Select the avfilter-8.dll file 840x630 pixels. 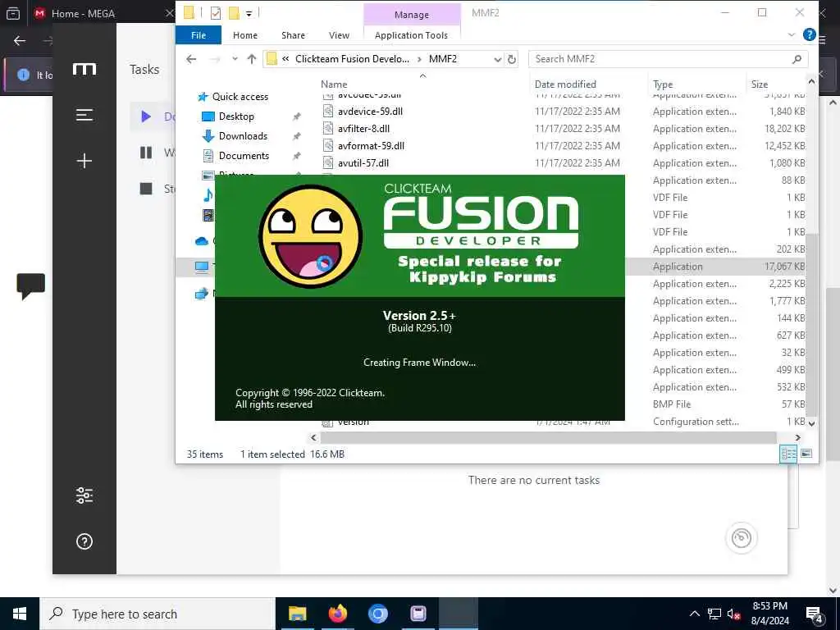pos(363,129)
